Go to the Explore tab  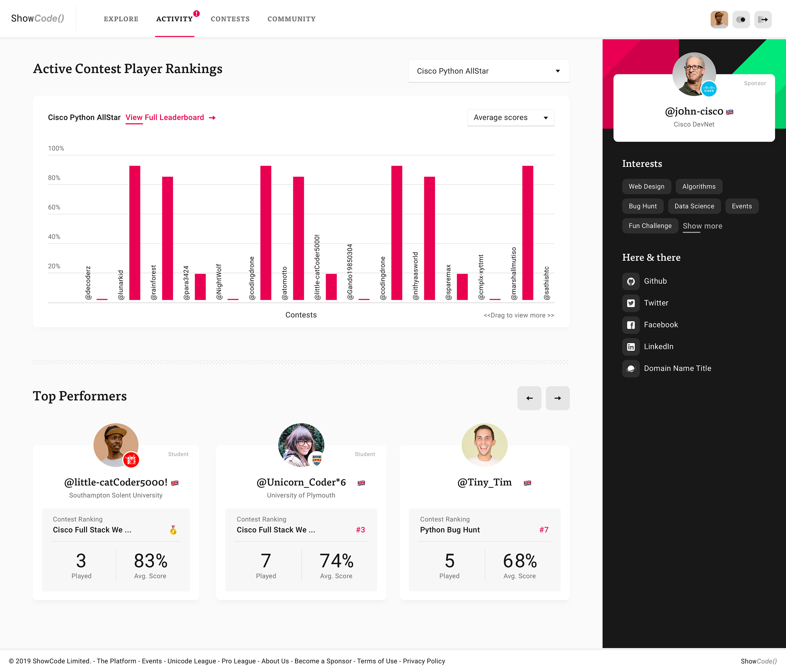[121, 19]
